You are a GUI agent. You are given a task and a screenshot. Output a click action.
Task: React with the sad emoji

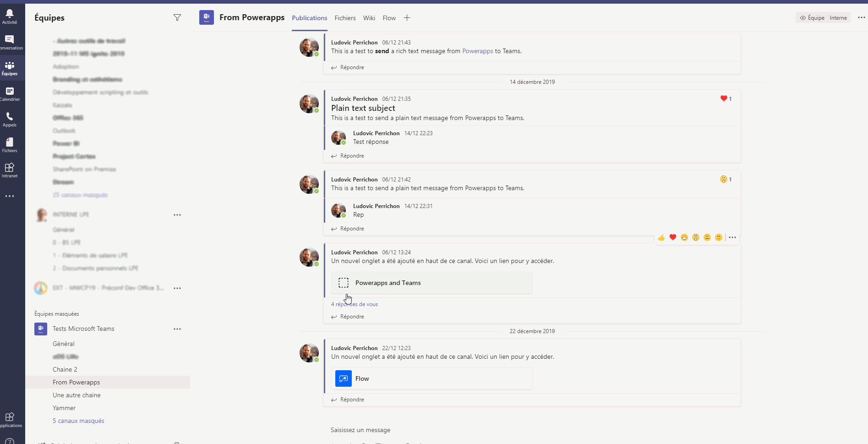click(707, 237)
